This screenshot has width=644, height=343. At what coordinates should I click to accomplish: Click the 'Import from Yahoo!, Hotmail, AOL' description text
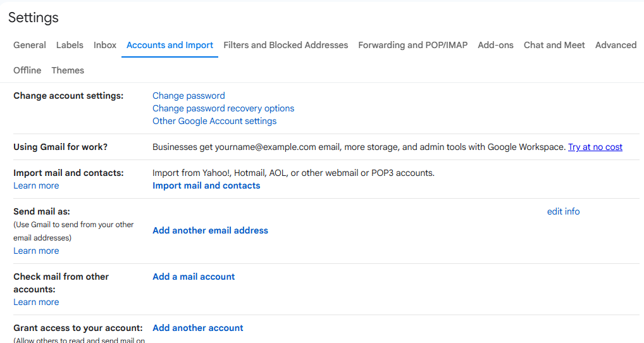tap(294, 173)
